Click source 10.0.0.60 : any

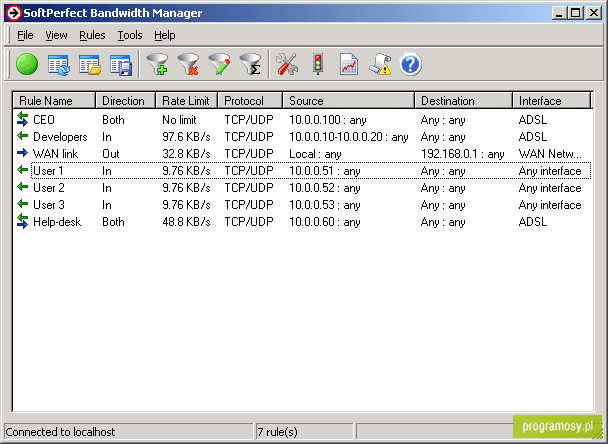click(325, 222)
